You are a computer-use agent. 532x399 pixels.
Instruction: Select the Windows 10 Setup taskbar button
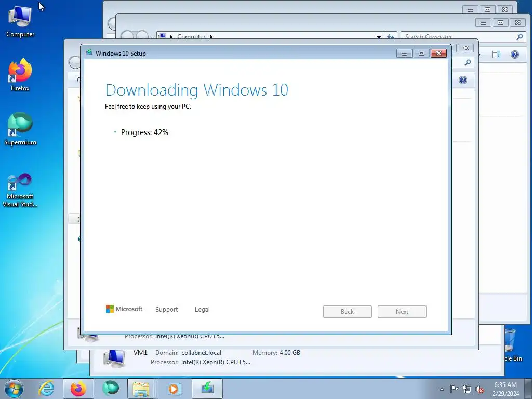207,389
